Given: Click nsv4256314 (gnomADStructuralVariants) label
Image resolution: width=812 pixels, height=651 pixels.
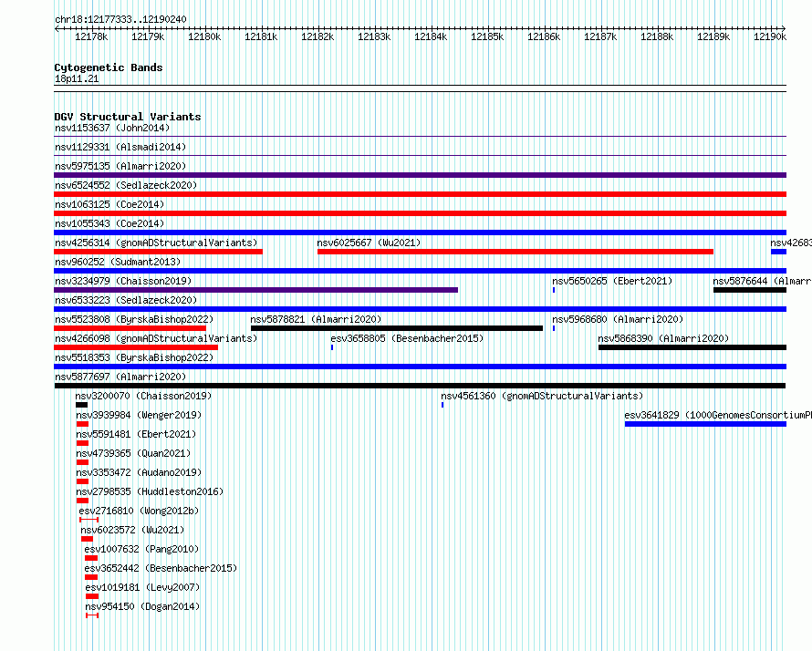Looking at the screenshot, I should (x=156, y=243).
